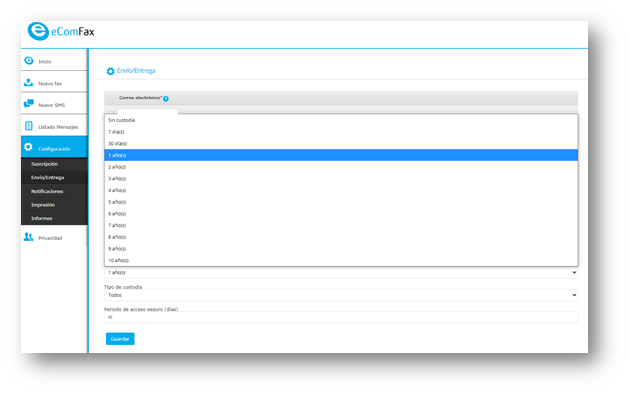Click the Envío/Entrega page heading
This screenshot has height=395, width=630.
[x=136, y=71]
